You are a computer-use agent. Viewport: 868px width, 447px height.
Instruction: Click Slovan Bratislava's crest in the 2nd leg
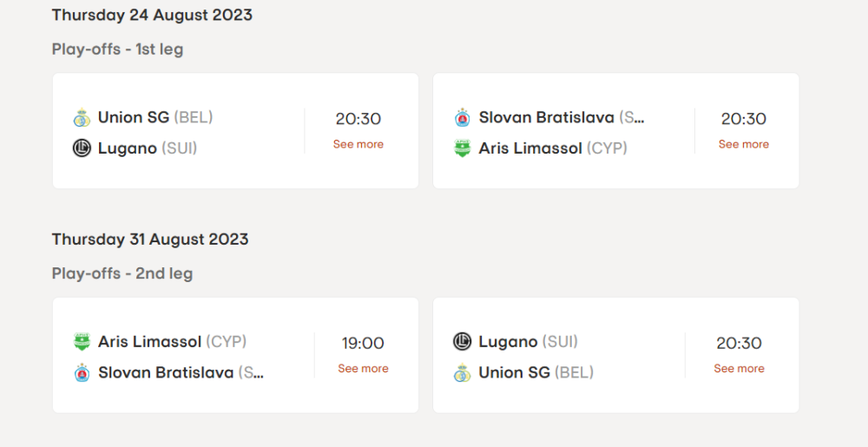82,373
